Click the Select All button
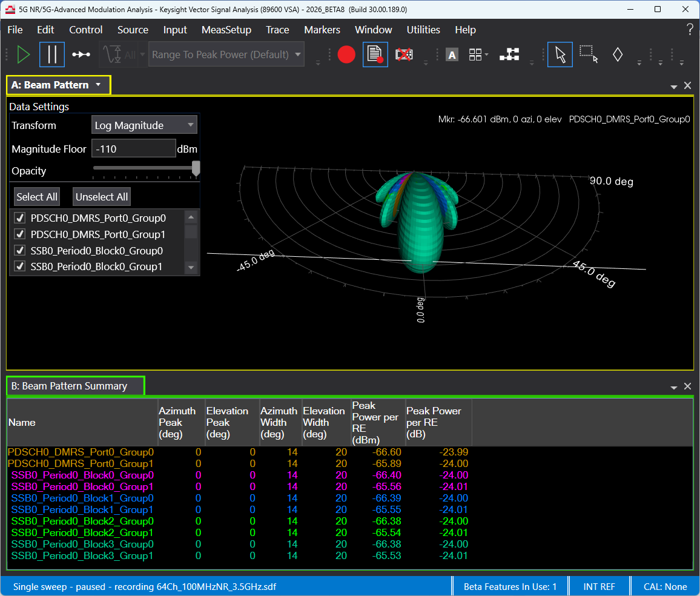Viewport: 700px width, 596px height. click(x=37, y=197)
